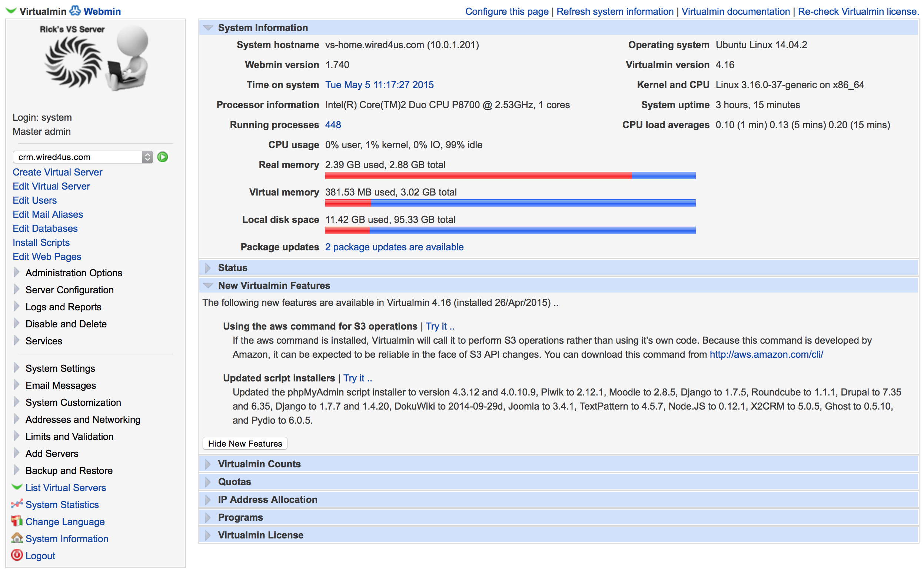Open 2 package updates available link
The height and width of the screenshot is (574, 924).
tap(394, 247)
